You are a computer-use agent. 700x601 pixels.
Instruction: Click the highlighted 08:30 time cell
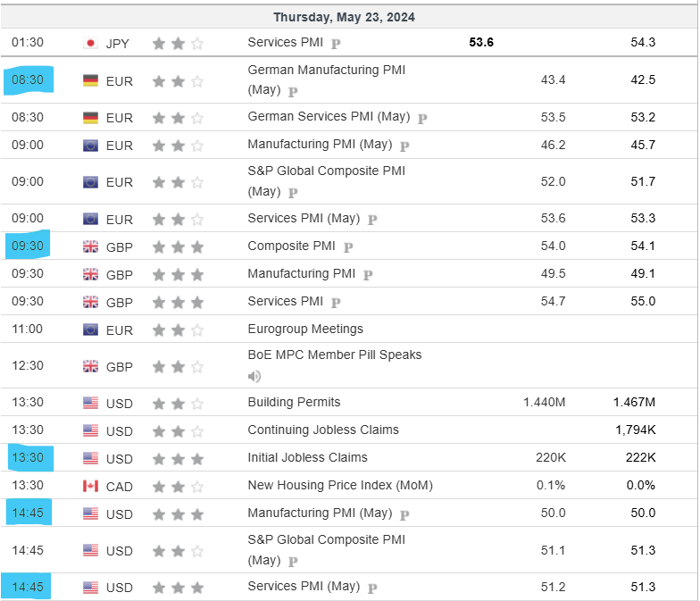tap(29, 80)
